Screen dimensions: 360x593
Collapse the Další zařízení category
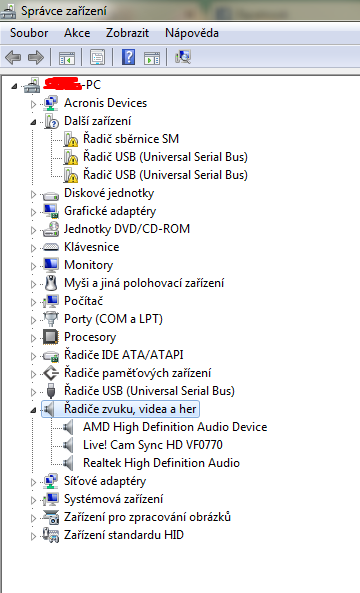pos(33,122)
